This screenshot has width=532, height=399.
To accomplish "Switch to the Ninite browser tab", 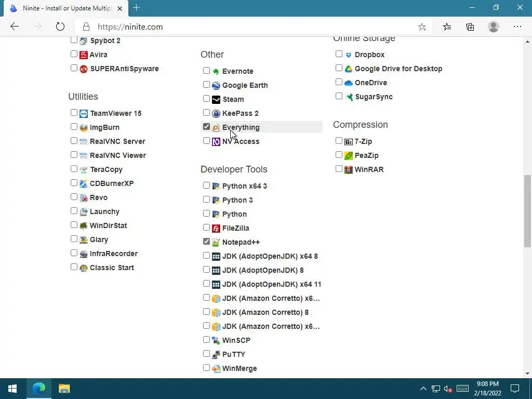I will pos(66,8).
